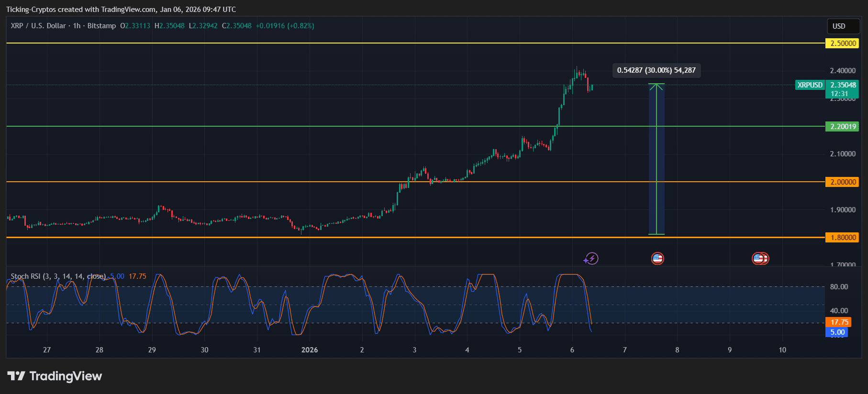The height and width of the screenshot is (394, 868).
Task: Click the date label 30 on time axis
Action: pyautogui.click(x=205, y=350)
